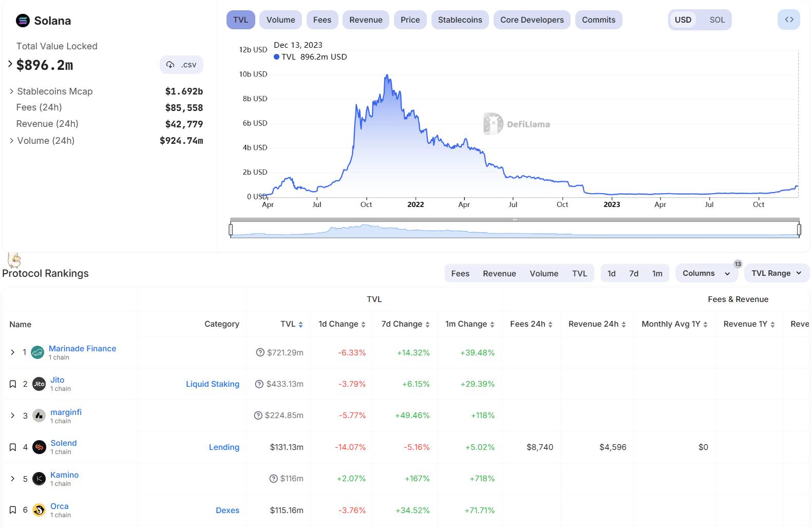Expand Kamino row
Image resolution: width=812 pixels, height=528 pixels.
tap(13, 479)
